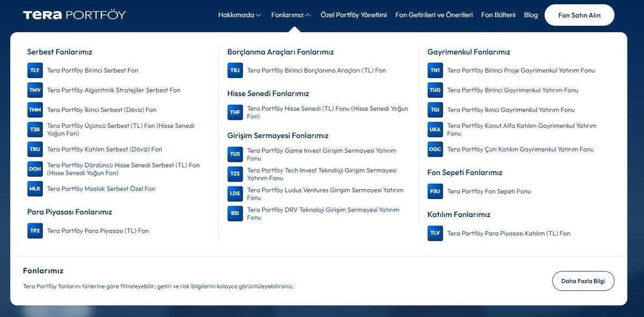The image size is (644, 317).
Task: Open Tera Portföy Para Piyasası Katılım (TL) Fon
Action: click(x=509, y=234)
